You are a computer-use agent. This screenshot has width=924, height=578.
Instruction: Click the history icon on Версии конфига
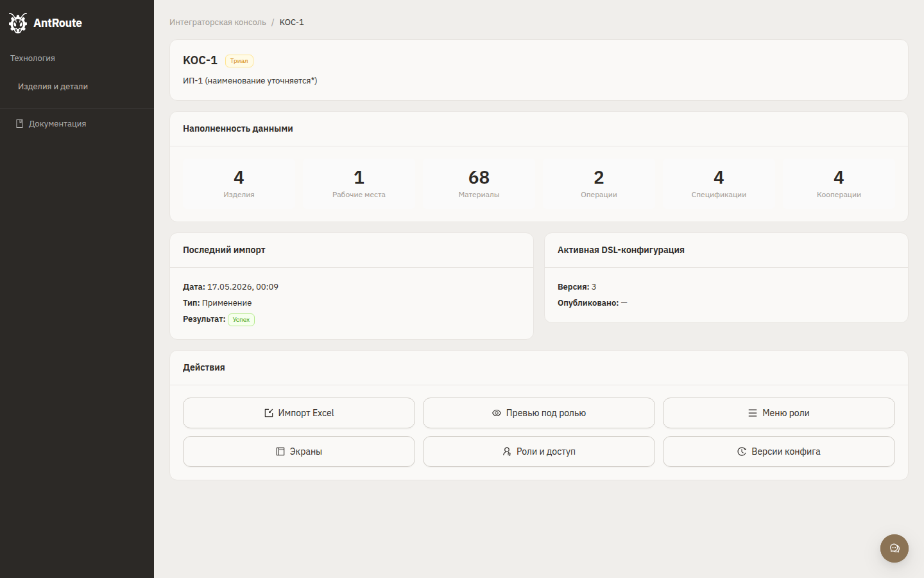[742, 451]
